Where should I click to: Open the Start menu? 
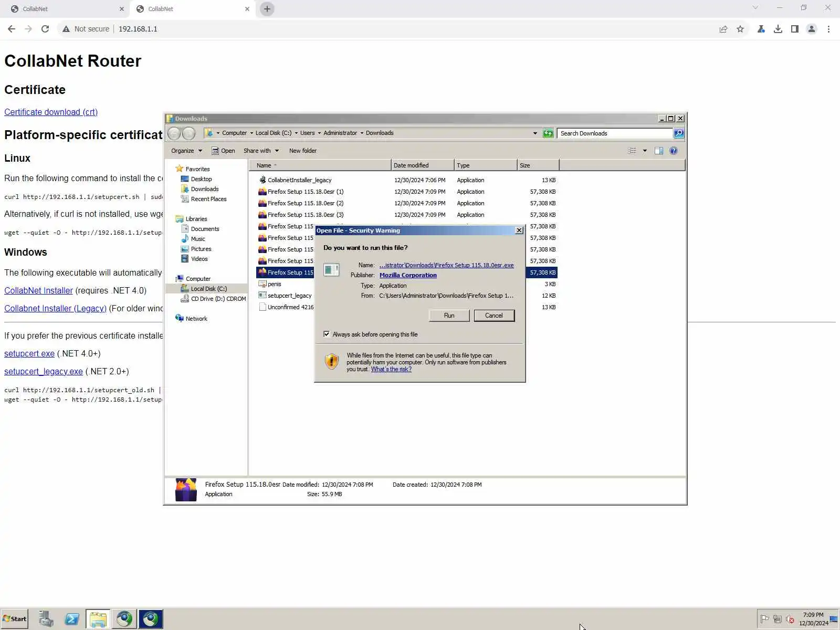point(15,619)
